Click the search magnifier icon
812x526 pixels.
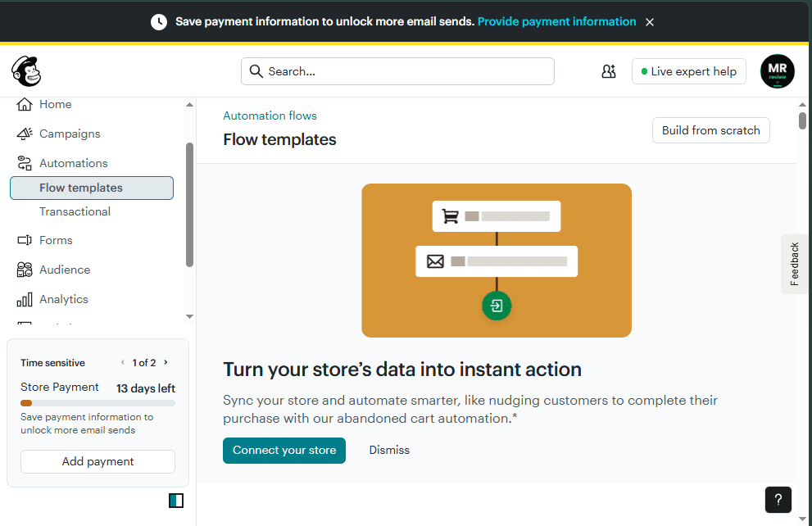[x=256, y=71]
